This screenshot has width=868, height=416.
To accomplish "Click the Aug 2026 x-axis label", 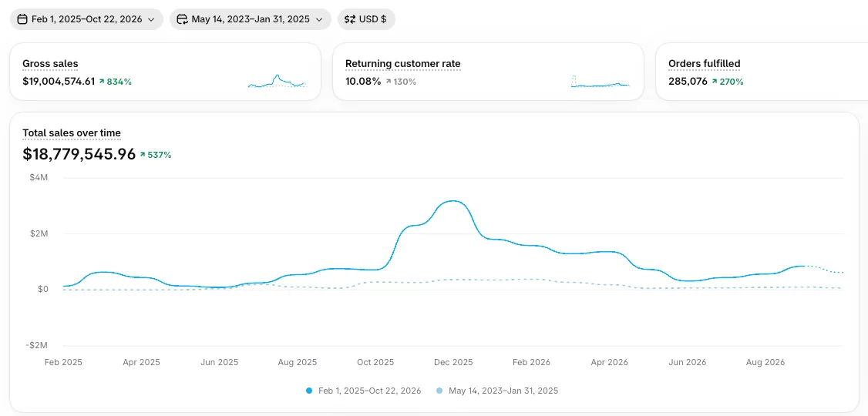I will (766, 362).
